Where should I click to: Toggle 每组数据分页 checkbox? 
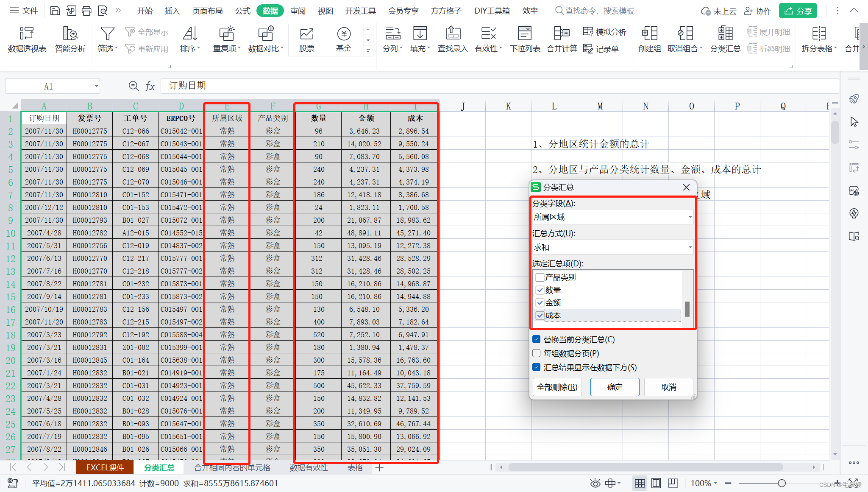pyautogui.click(x=537, y=353)
